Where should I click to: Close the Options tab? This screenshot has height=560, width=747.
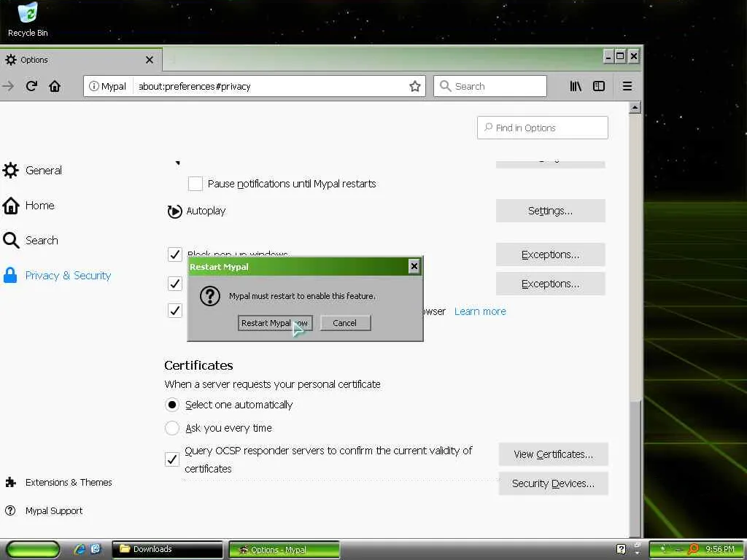click(x=149, y=60)
